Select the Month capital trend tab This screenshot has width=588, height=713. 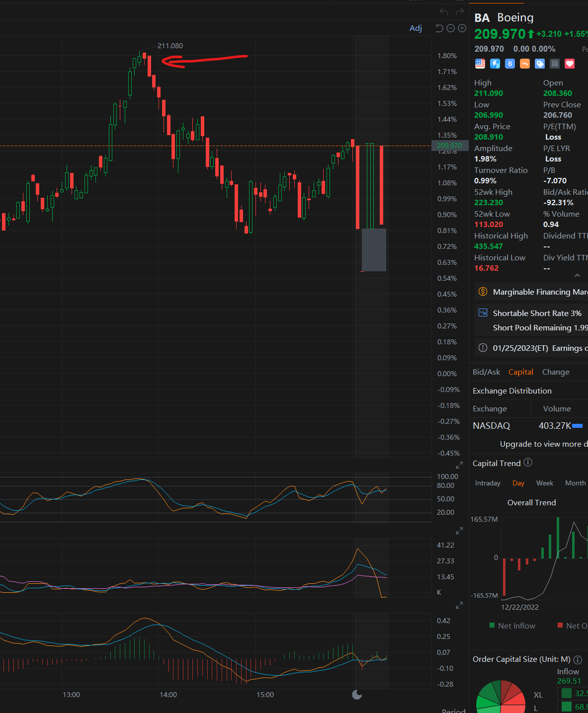coord(576,483)
